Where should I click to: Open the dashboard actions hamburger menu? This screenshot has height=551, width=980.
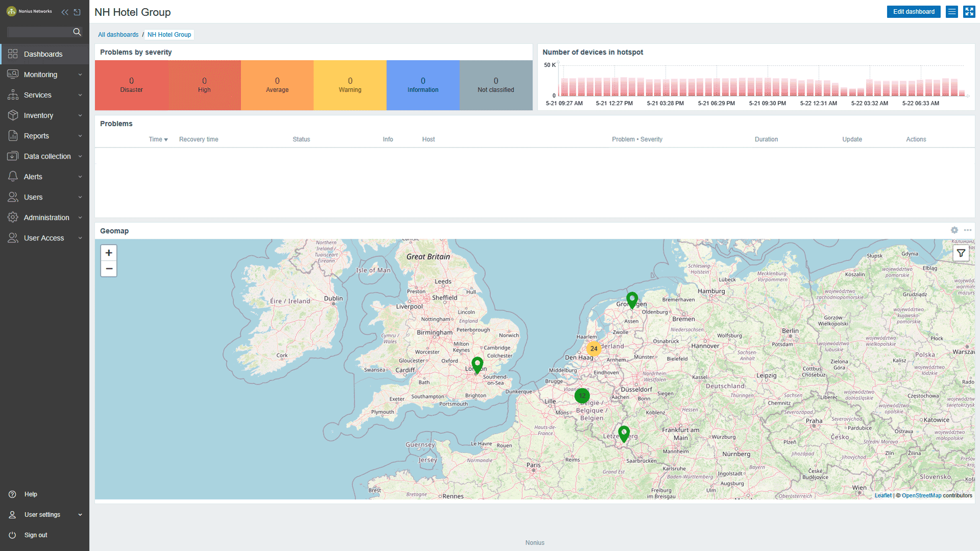[x=951, y=12]
